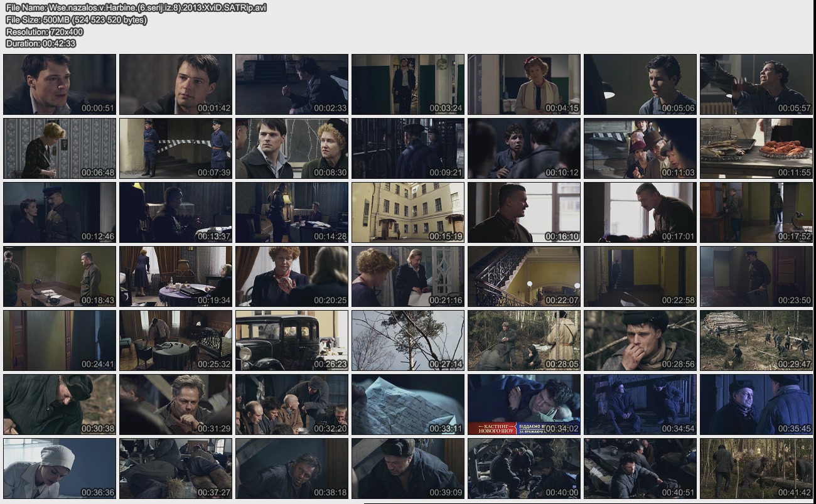Click the food table thumbnail at 00:11:55
The height and width of the screenshot is (504, 816).
756,148
